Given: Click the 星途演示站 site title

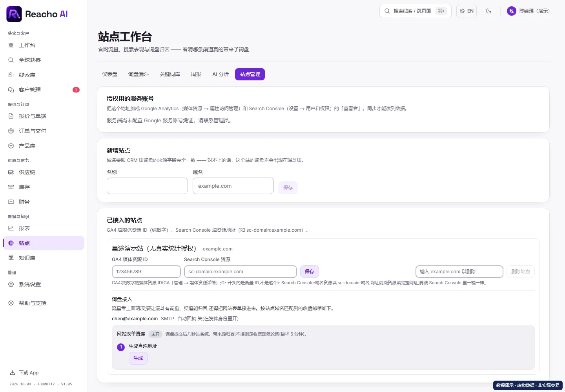Looking at the screenshot, I should pyautogui.click(x=154, y=249).
